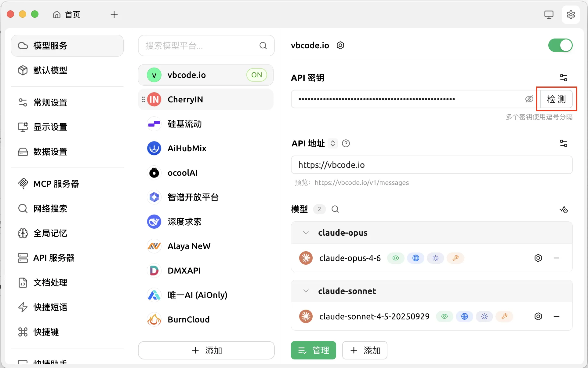Open 快捷短语 settings

(67, 307)
